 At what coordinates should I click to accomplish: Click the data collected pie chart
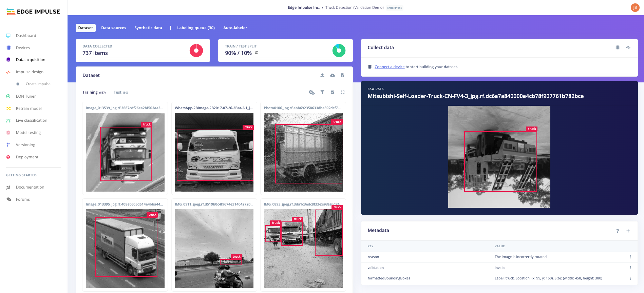[196, 51]
